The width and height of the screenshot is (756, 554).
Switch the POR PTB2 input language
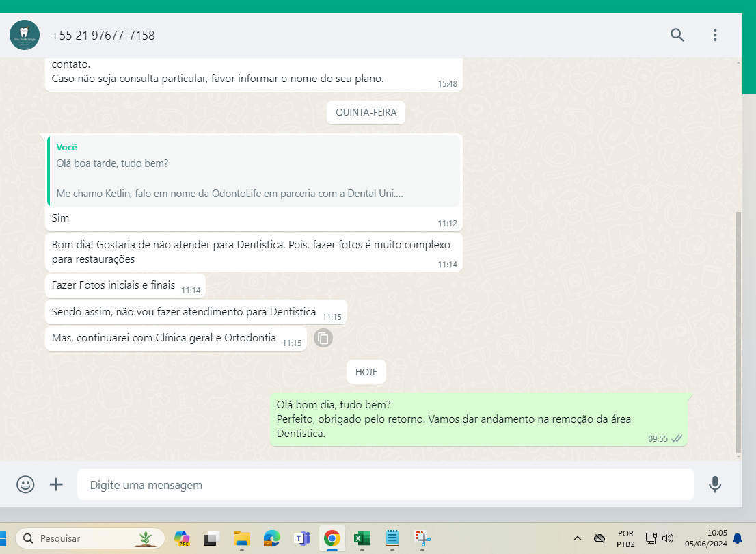(625, 538)
